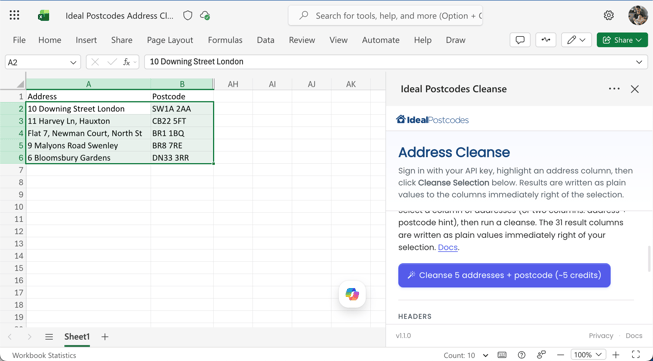Click inside the formula bar
The height and width of the screenshot is (361, 653).
389,62
